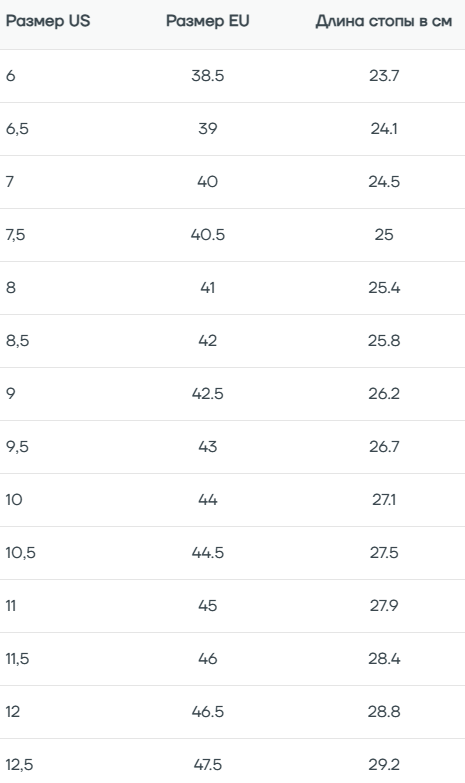The image size is (465, 783).
Task: Select the EU size 44 cell
Action: (208, 499)
